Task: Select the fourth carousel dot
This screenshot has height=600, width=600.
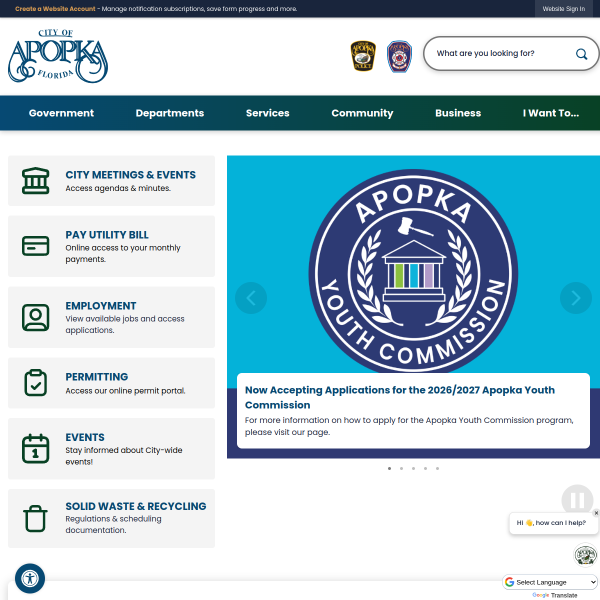Action: (x=426, y=468)
